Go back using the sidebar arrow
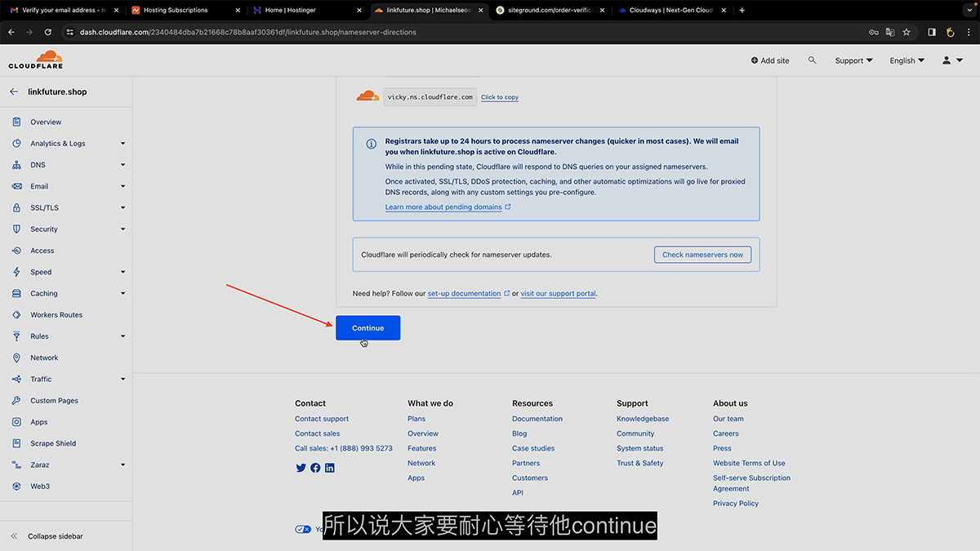Screen dimensions: 980x551 (x=14, y=92)
